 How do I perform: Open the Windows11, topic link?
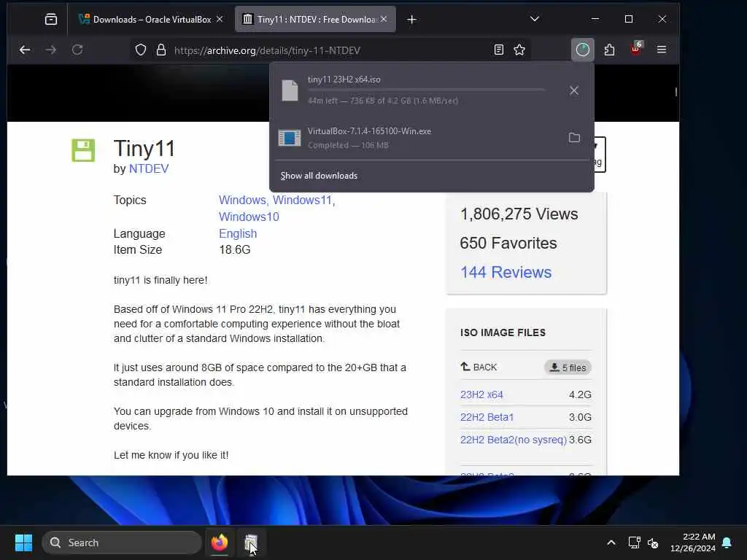pos(304,200)
